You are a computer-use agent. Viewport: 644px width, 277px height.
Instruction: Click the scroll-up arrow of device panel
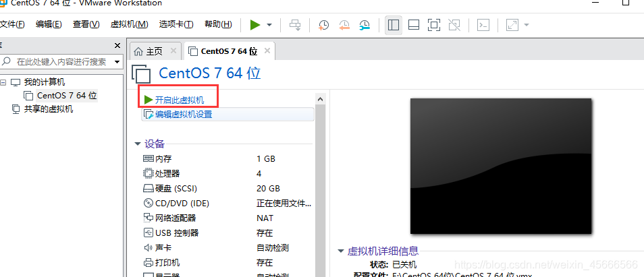pos(321,99)
